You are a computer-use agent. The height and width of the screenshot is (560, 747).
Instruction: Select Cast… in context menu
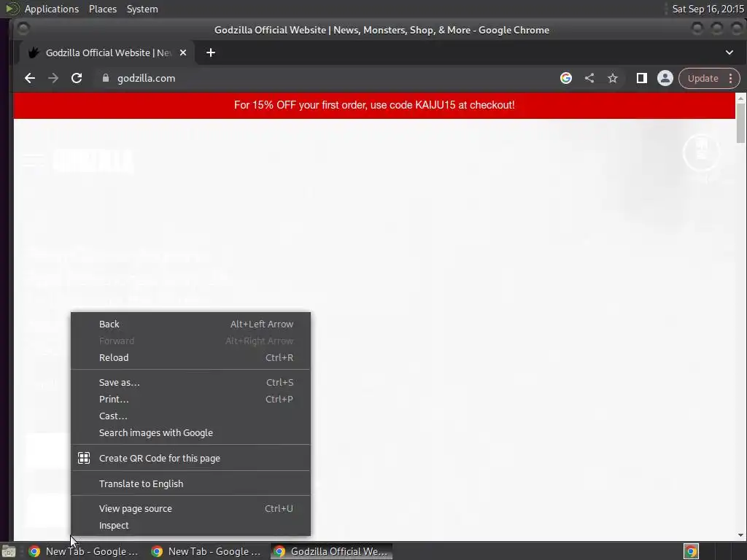(190, 416)
